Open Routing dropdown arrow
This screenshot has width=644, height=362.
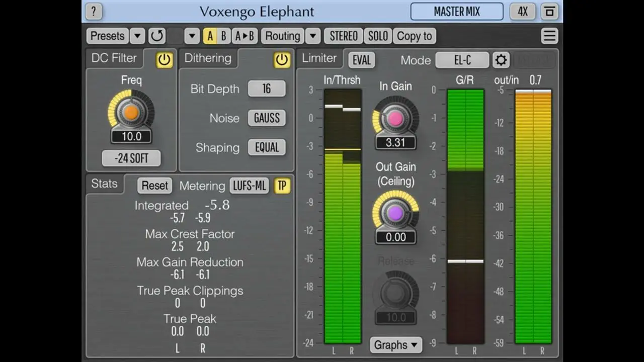pyautogui.click(x=313, y=36)
